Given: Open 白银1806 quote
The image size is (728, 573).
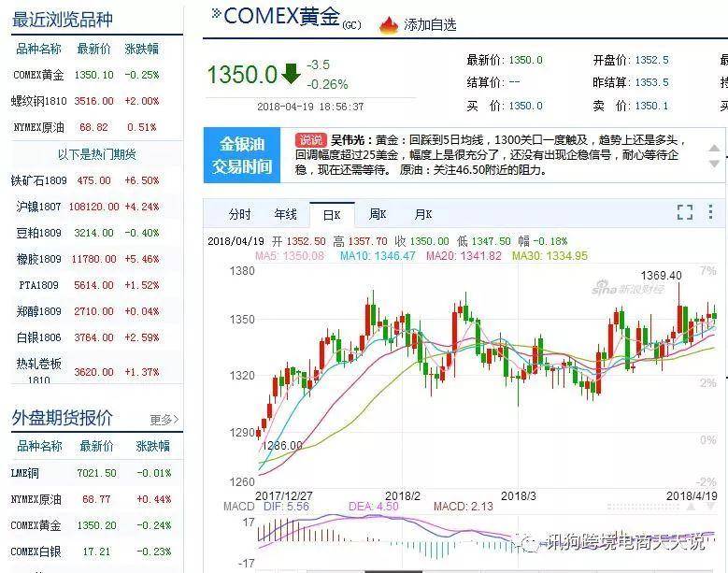Looking at the screenshot, I should tap(38, 337).
